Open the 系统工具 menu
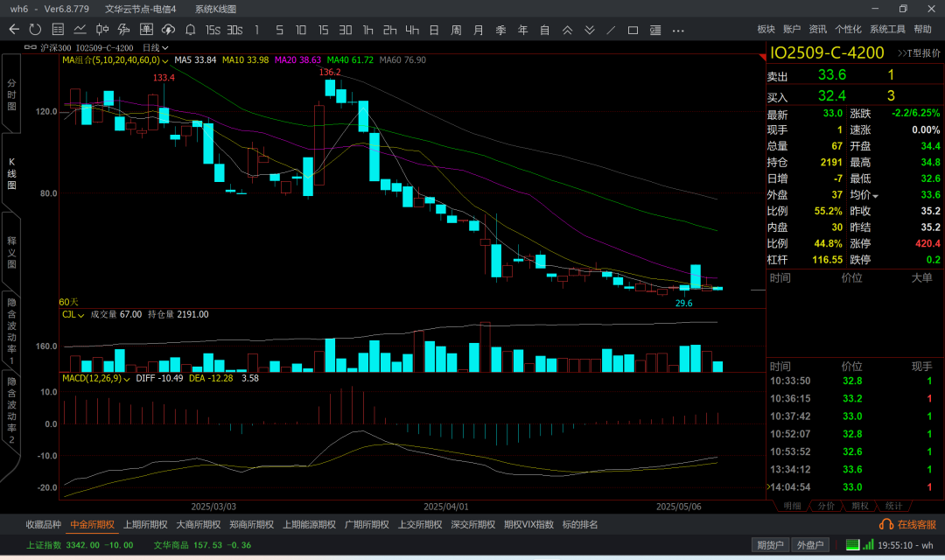 click(x=887, y=30)
